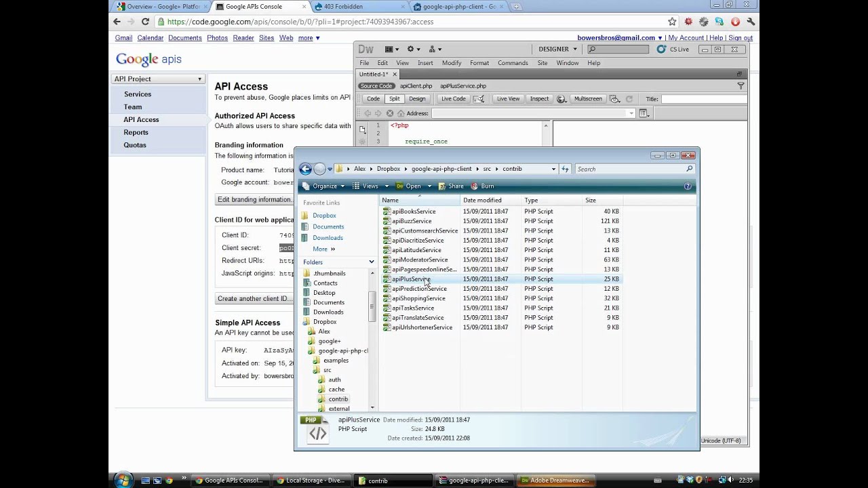The width and height of the screenshot is (868, 488).
Task: Click the Dreamweaver layout icon in title bar
Action: pyautogui.click(x=392, y=49)
